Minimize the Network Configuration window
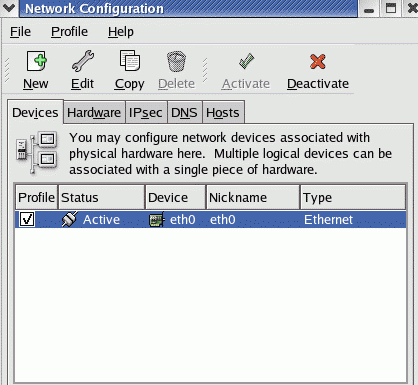Screen dimensions: 418x385 [369, 8]
